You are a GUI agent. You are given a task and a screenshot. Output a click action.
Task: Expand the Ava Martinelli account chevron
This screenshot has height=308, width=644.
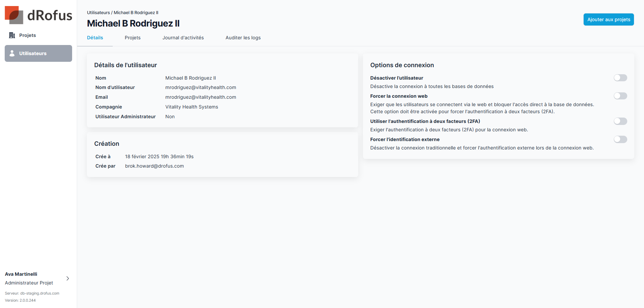pyautogui.click(x=68, y=278)
